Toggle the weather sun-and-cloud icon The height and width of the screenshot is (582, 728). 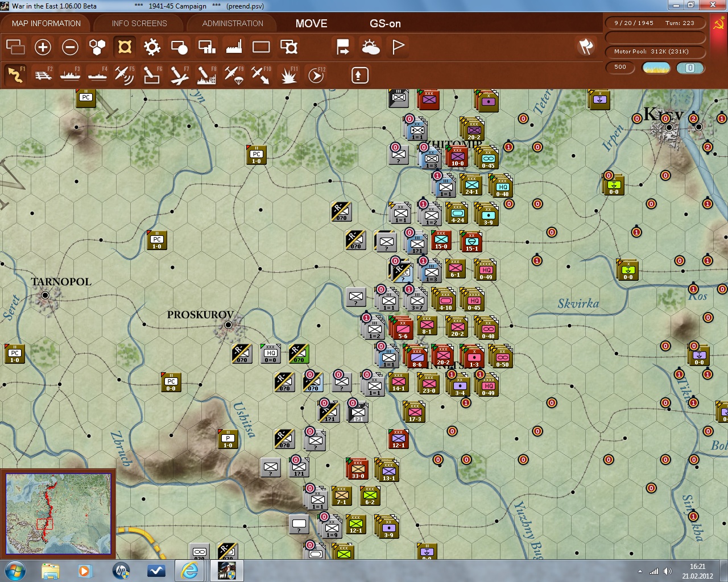point(371,47)
